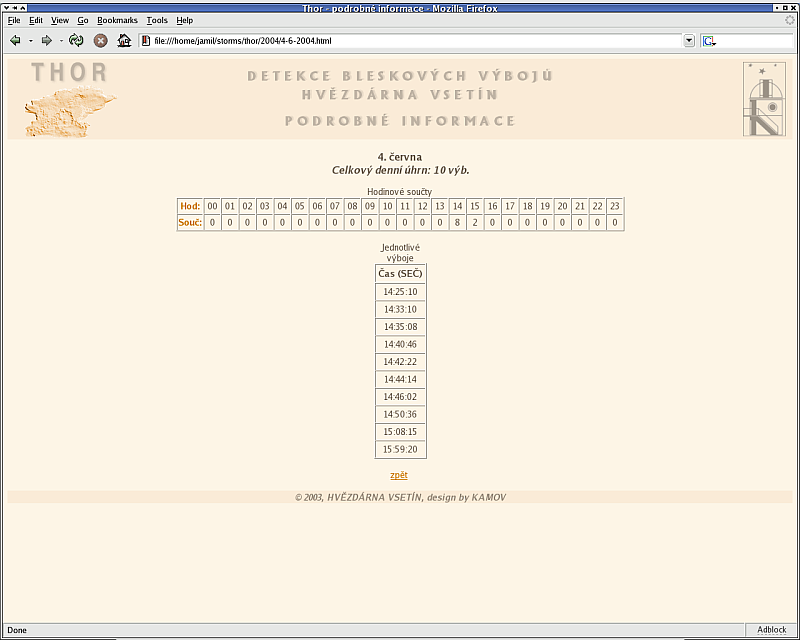Go back with the Back arrow button

pyautogui.click(x=15, y=40)
